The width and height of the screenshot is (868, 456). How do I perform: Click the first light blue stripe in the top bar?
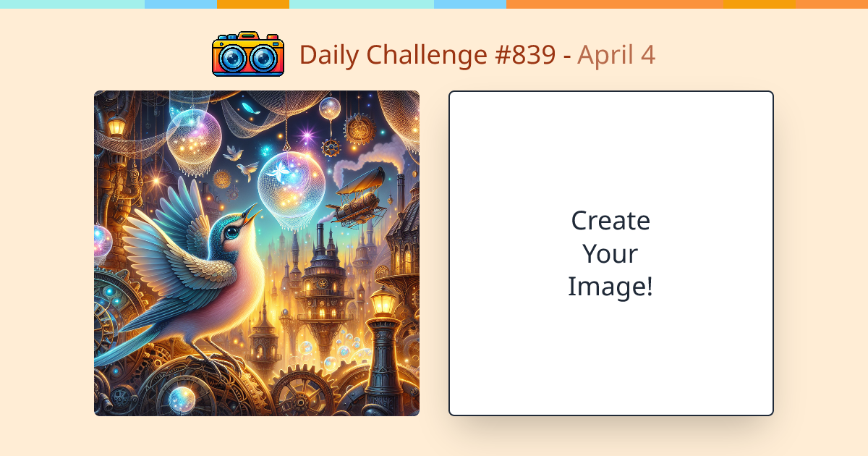181,4
